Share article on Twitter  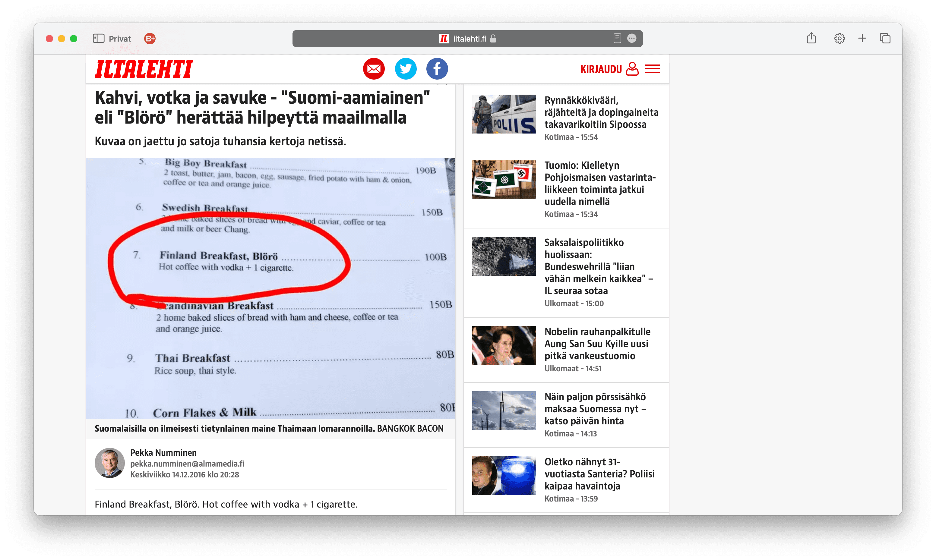pyautogui.click(x=406, y=69)
